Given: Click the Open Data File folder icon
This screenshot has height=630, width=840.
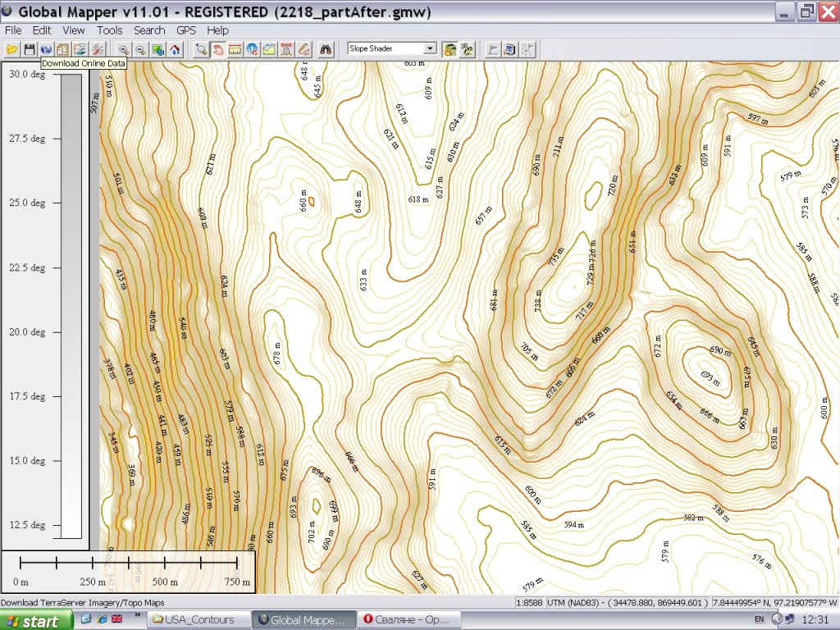Looking at the screenshot, I should [x=11, y=49].
